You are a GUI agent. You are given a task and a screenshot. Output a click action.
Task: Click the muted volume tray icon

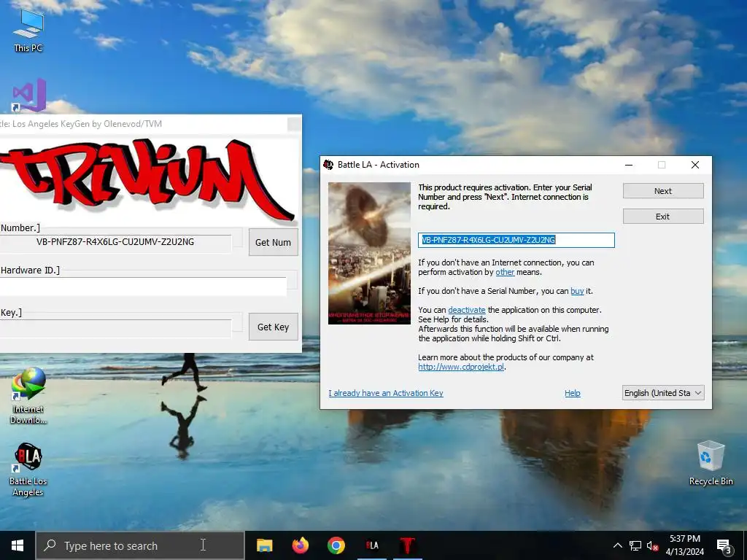(652, 545)
